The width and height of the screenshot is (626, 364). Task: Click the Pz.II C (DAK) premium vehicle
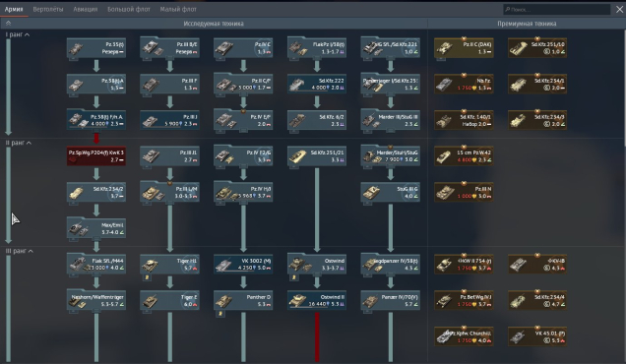pyautogui.click(x=464, y=48)
